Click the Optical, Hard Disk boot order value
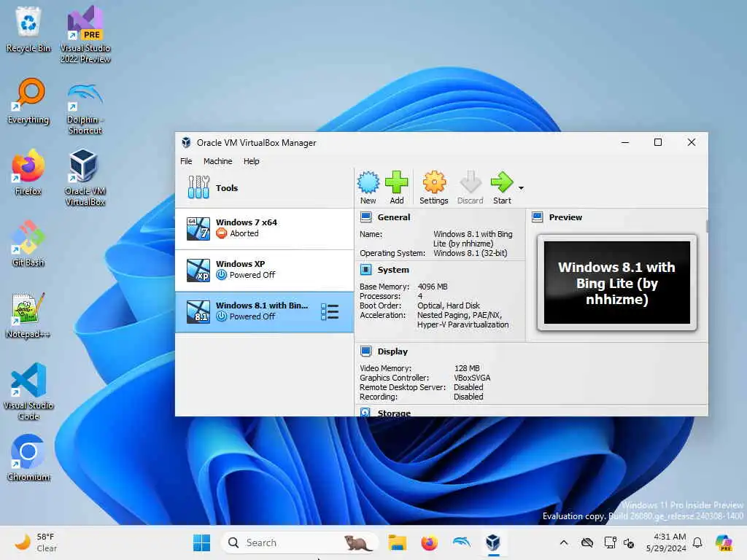The width and height of the screenshot is (747, 560). [x=449, y=306]
